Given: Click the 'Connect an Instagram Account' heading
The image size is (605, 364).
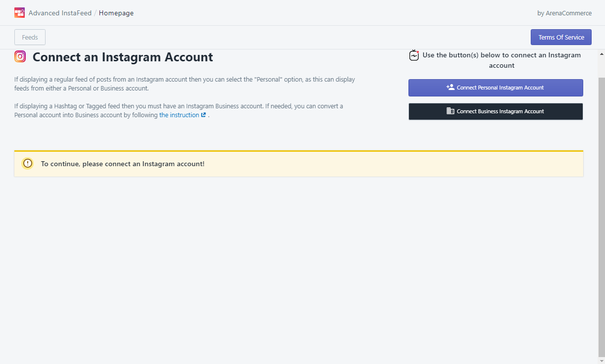Looking at the screenshot, I should (x=123, y=57).
